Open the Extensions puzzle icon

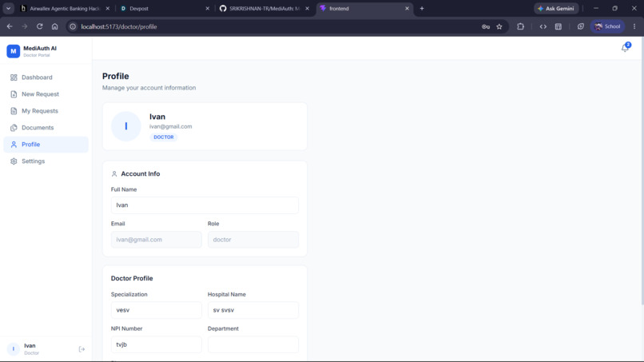coord(520,26)
